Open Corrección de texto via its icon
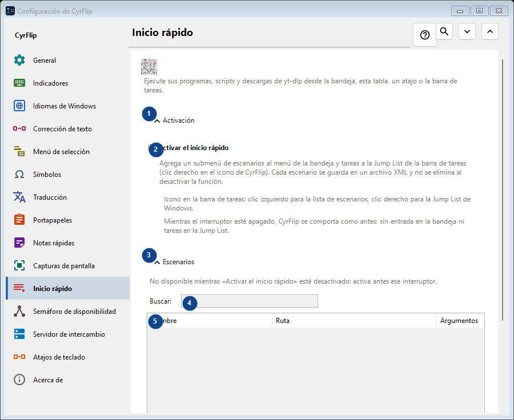Image resolution: width=514 pixels, height=420 pixels. [x=19, y=129]
